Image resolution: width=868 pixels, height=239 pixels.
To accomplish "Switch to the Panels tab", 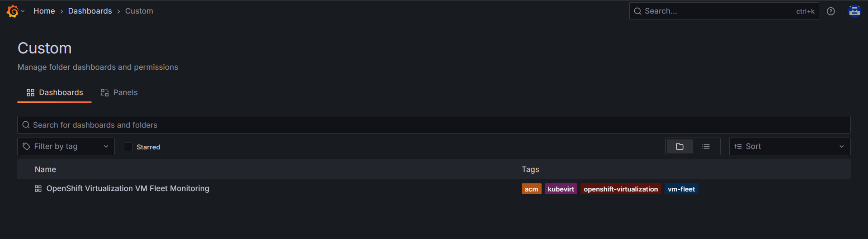I will [x=119, y=93].
